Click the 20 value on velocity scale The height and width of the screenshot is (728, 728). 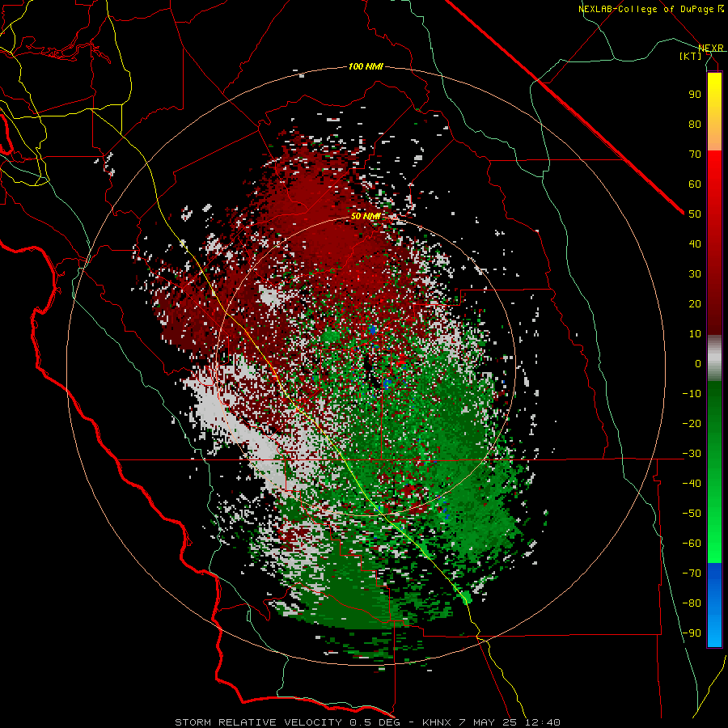click(x=695, y=303)
